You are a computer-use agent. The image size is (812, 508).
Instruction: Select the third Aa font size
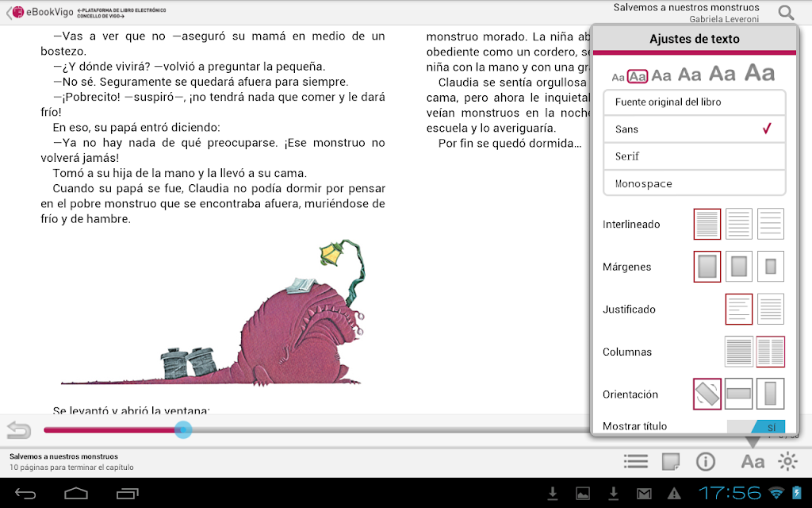[661, 75]
